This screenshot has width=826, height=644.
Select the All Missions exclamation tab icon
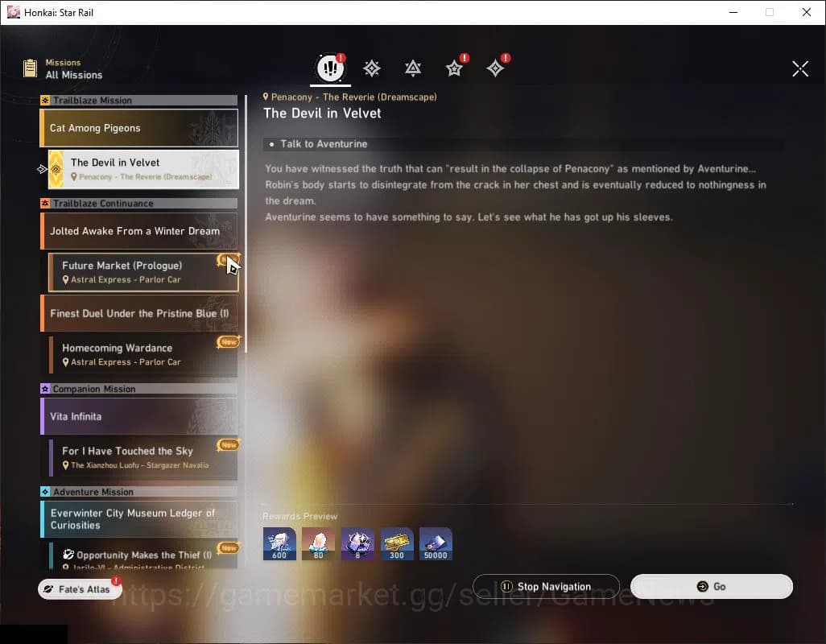tap(329, 68)
